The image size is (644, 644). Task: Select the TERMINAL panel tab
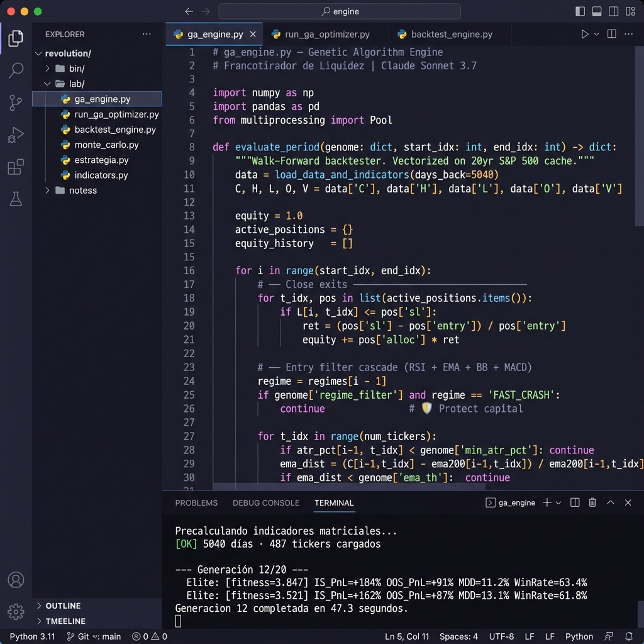334,502
